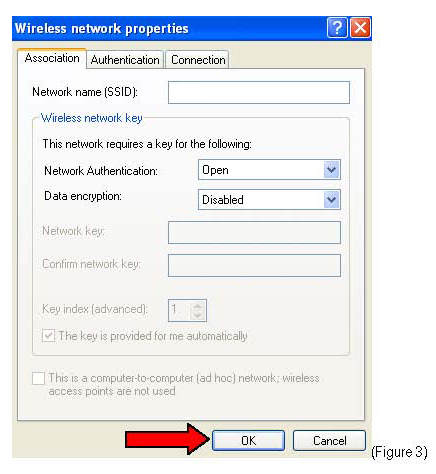Image resolution: width=436 pixels, height=474 pixels.
Task: Click the Network name (SSID) field
Action: coord(259,92)
